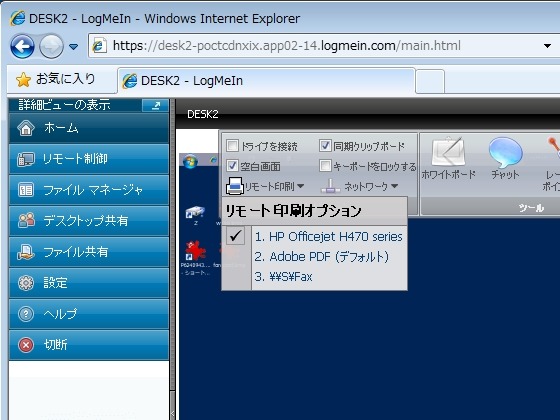This screenshot has height=420, width=560.
Task: Open the リモート制御 menu item
Action: 89,159
